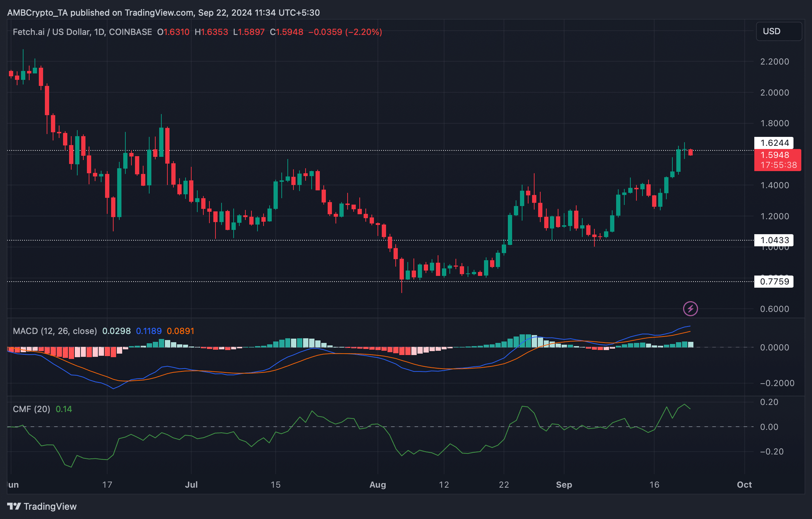Click the Low value L1.5897
812x519 pixels.
tap(249, 32)
